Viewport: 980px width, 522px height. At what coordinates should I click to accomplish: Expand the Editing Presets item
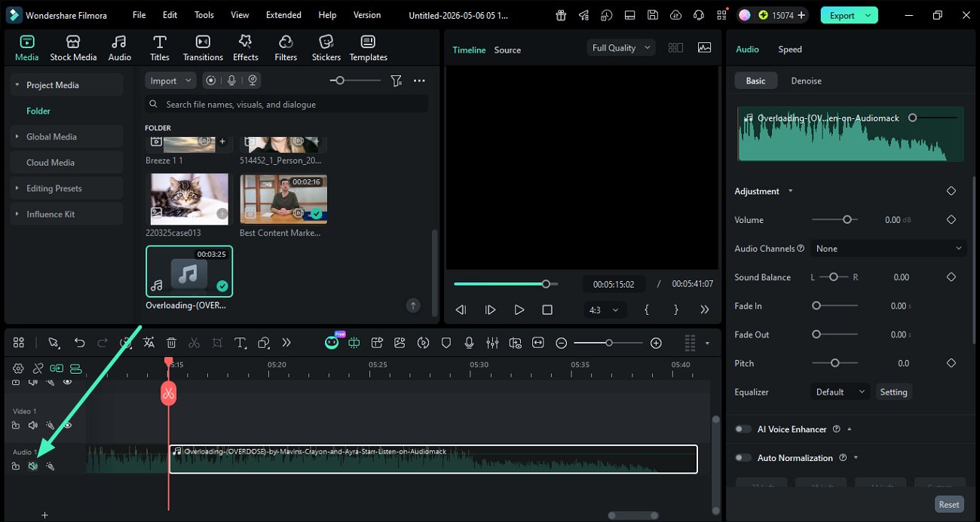[17, 188]
